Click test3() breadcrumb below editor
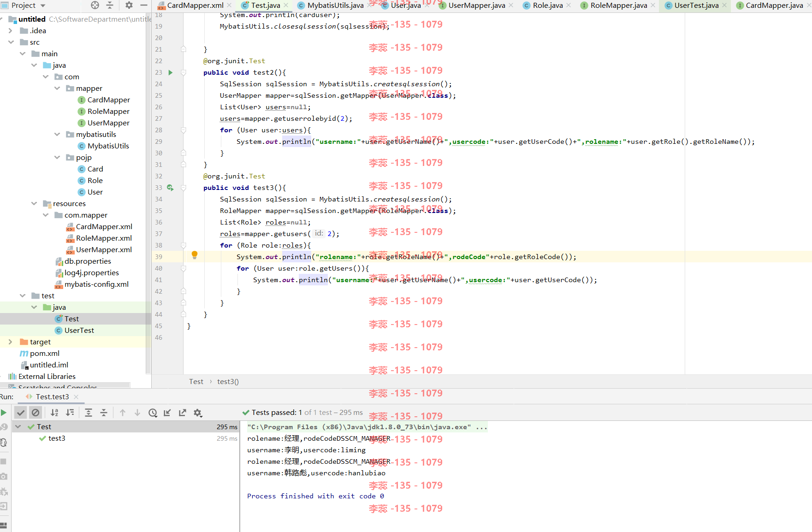This screenshot has width=812, height=532. click(228, 381)
